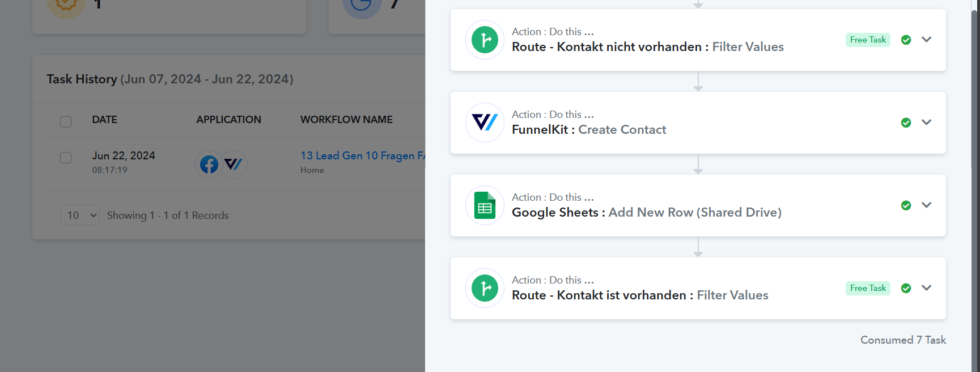This screenshot has height=372, width=980.
Task: Tick the select-all checkbox in table header
Action: click(x=66, y=121)
